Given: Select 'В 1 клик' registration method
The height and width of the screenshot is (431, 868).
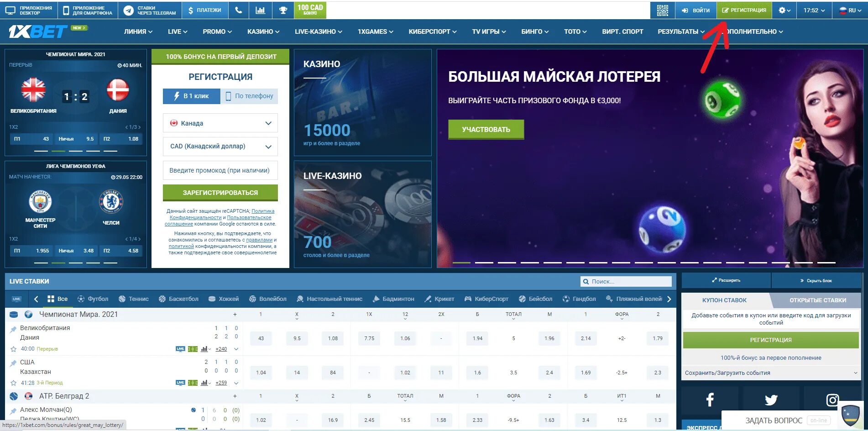Looking at the screenshot, I should [191, 96].
